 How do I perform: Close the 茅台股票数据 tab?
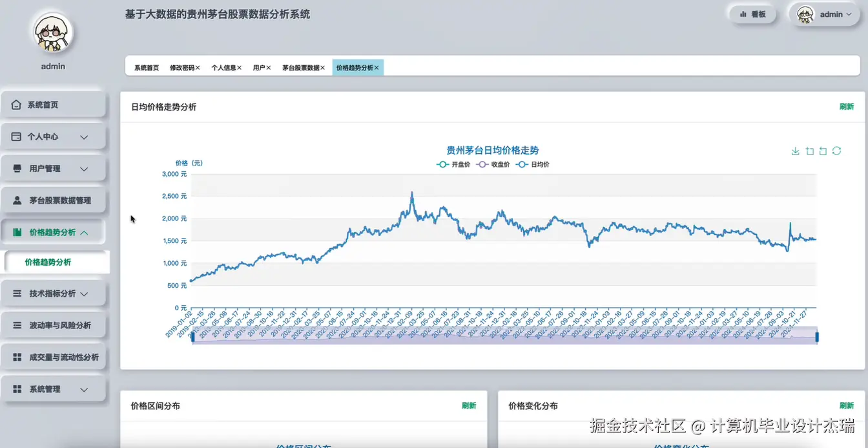pyautogui.click(x=323, y=68)
